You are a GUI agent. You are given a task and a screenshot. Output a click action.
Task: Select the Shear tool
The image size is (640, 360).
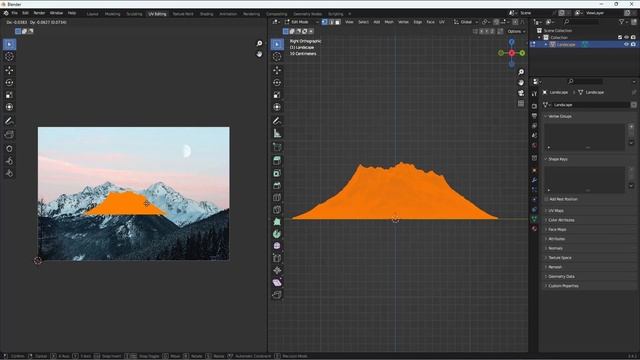pyautogui.click(x=277, y=282)
